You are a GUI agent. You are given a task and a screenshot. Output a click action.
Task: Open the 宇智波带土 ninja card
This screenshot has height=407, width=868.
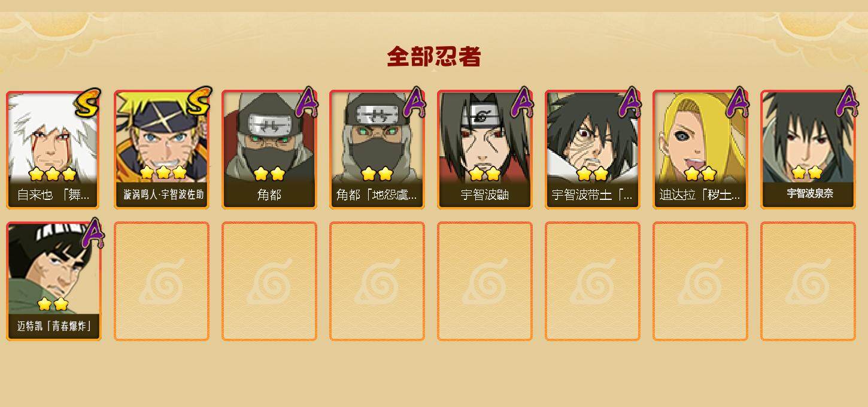click(x=593, y=150)
